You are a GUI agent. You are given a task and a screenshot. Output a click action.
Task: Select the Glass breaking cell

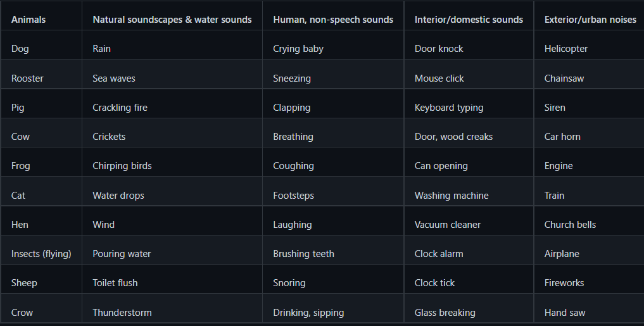(x=445, y=313)
